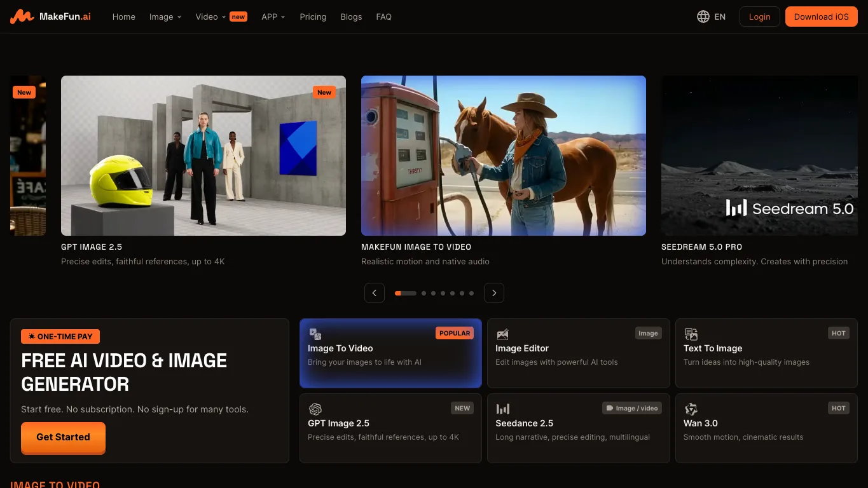Screen dimensions: 868x488
Task: Open the Pricing nav item
Action: tap(313, 17)
